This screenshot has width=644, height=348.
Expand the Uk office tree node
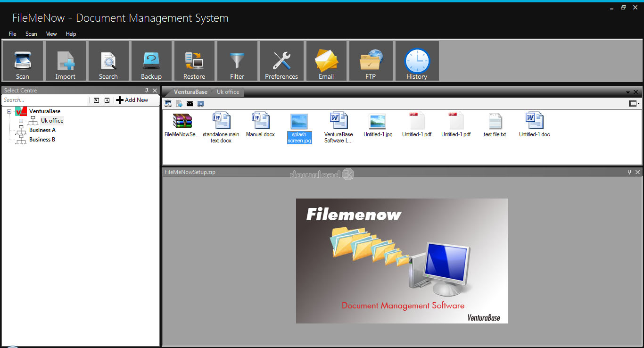coord(21,121)
